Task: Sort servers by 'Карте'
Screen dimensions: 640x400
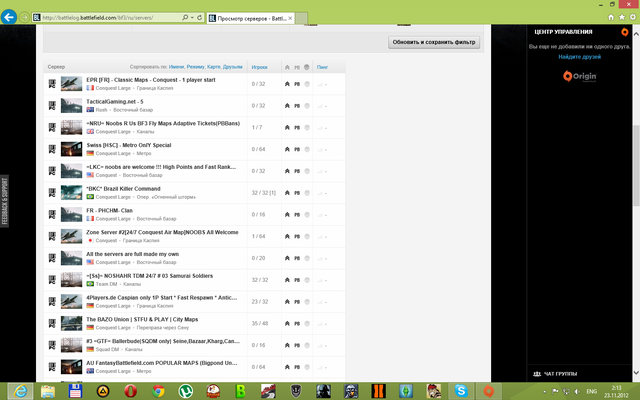Action: [214, 67]
